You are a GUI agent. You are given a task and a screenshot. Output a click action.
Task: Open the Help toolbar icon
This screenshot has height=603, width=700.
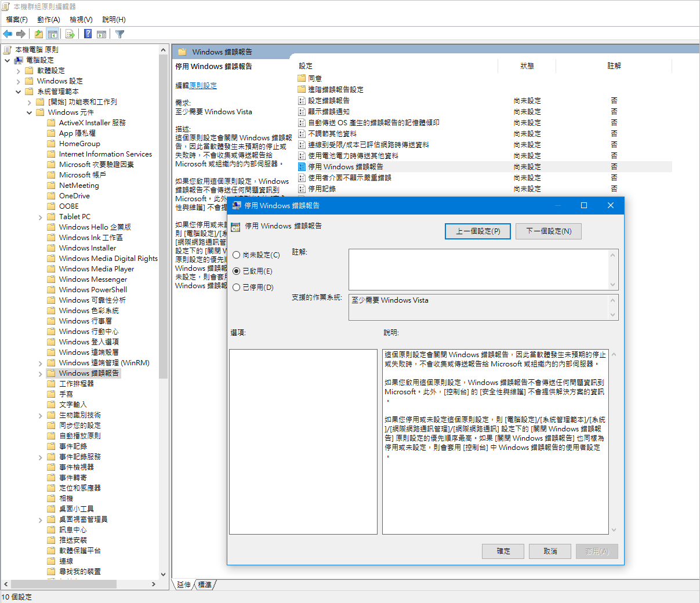(88, 34)
